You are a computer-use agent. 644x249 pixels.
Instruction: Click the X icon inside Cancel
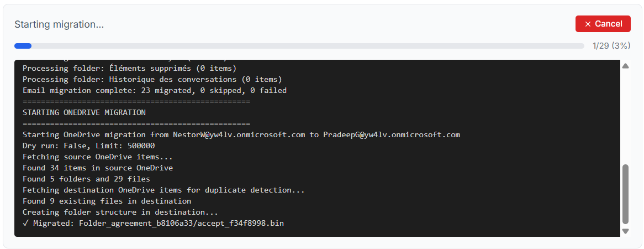point(588,24)
